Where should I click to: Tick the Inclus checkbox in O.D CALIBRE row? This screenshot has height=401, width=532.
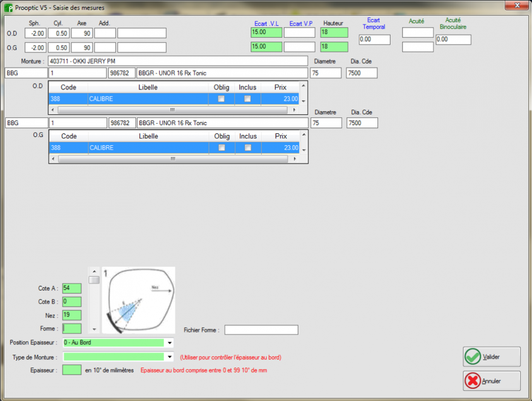coord(247,99)
